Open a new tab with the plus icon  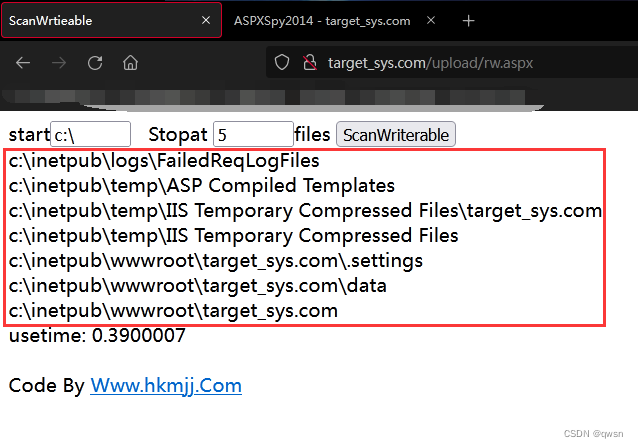pos(468,21)
